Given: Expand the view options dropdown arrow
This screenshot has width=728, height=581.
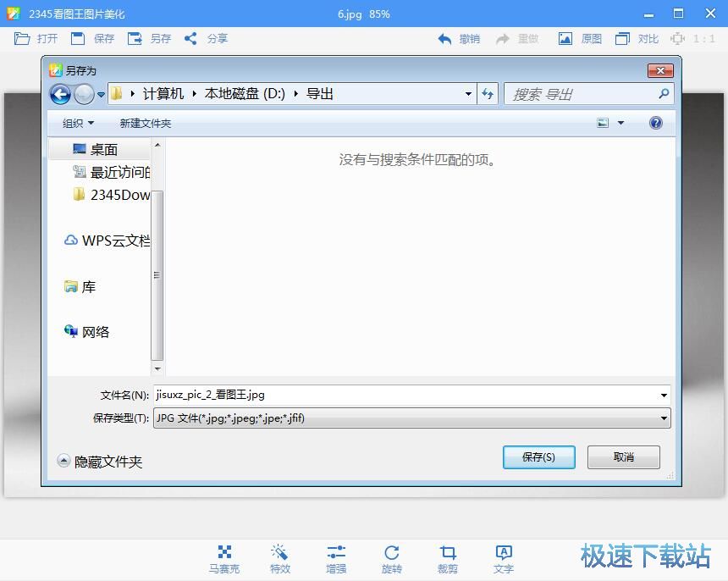Looking at the screenshot, I should coord(620,123).
